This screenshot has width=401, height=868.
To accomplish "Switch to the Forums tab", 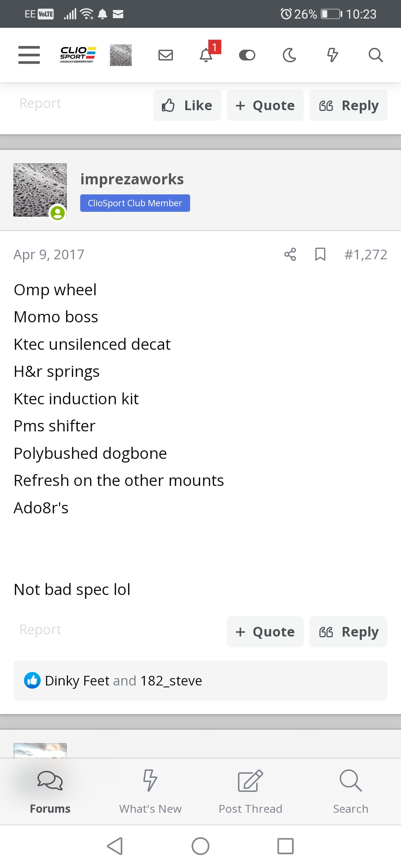I will (50, 792).
